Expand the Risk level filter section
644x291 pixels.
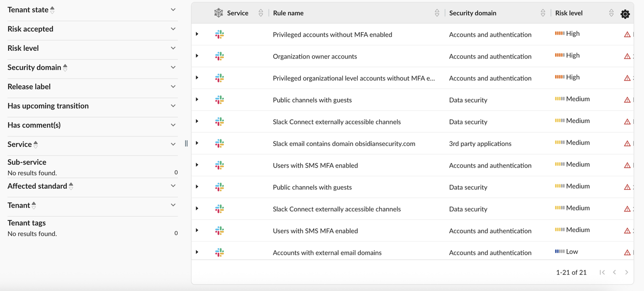point(173,48)
